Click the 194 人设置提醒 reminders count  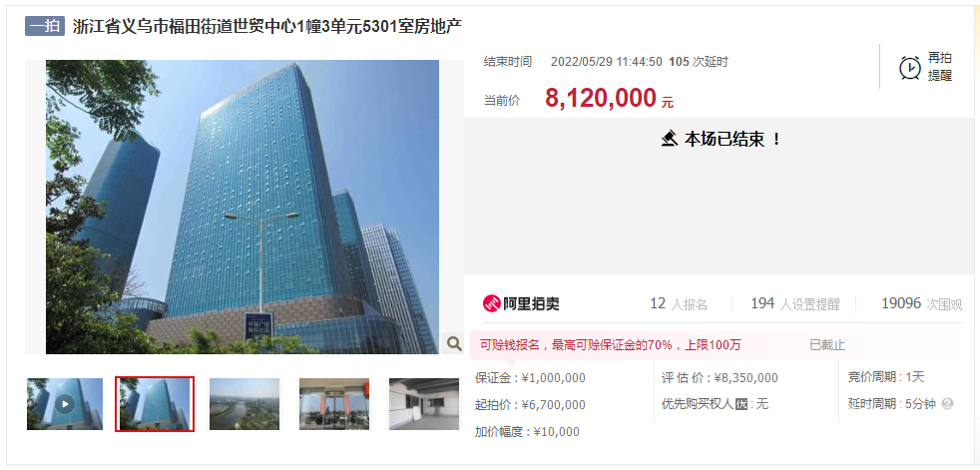tap(795, 303)
